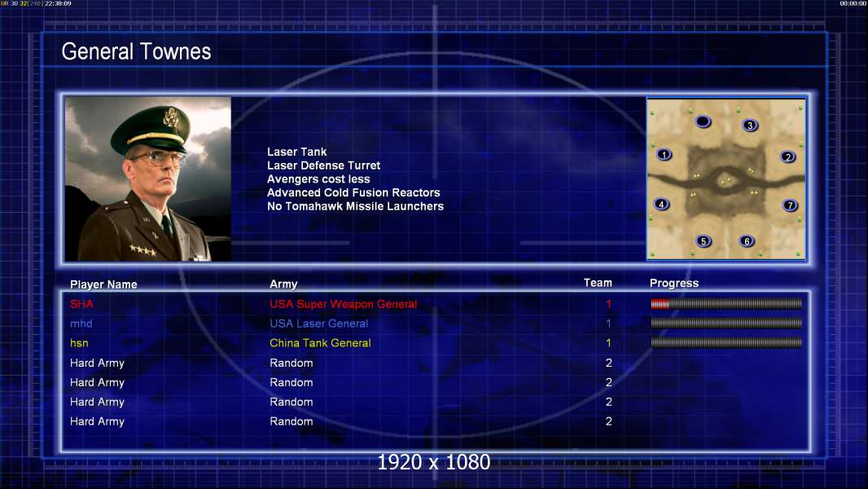Click the "Laser Tank" ability line
This screenshot has height=489, width=868.
[296, 152]
